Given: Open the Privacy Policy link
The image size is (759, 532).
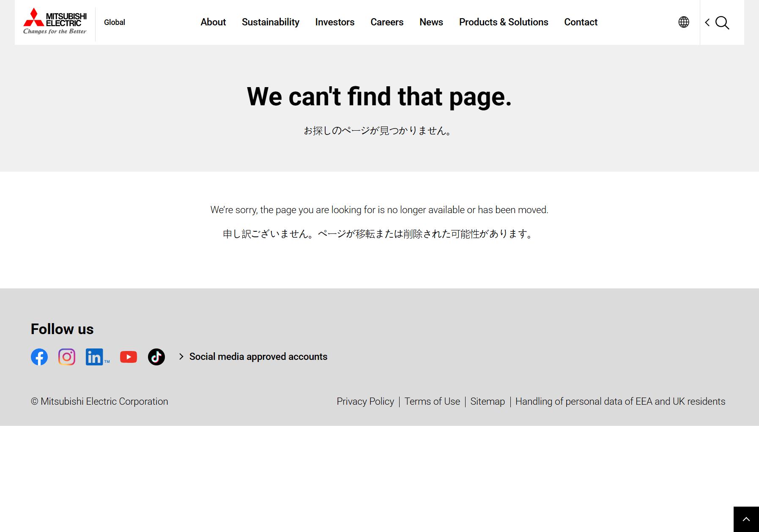Looking at the screenshot, I should (x=365, y=401).
